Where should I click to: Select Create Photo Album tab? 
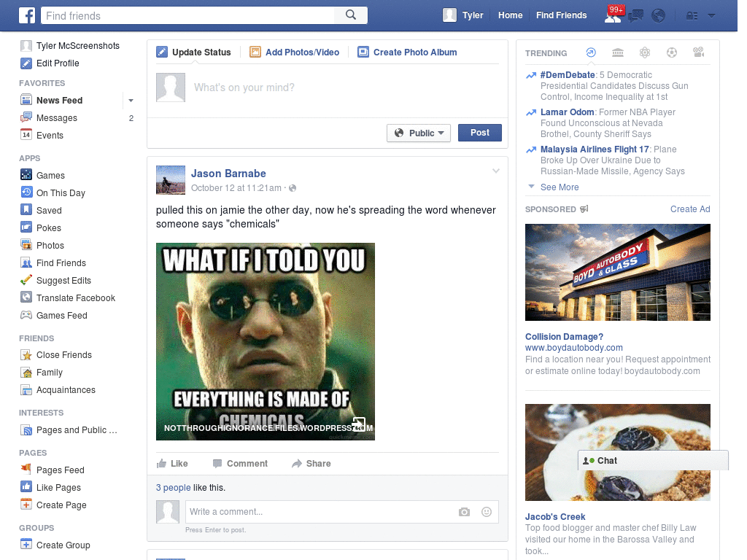pyautogui.click(x=407, y=52)
